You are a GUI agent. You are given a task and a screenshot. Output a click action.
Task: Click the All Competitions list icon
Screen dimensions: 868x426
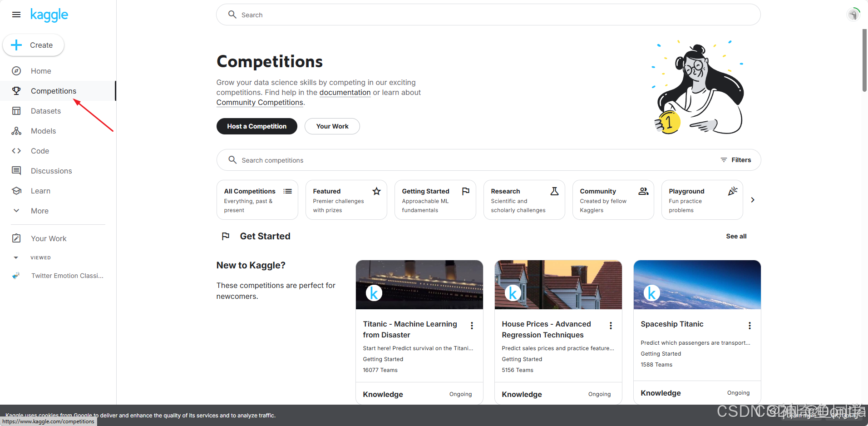(288, 191)
